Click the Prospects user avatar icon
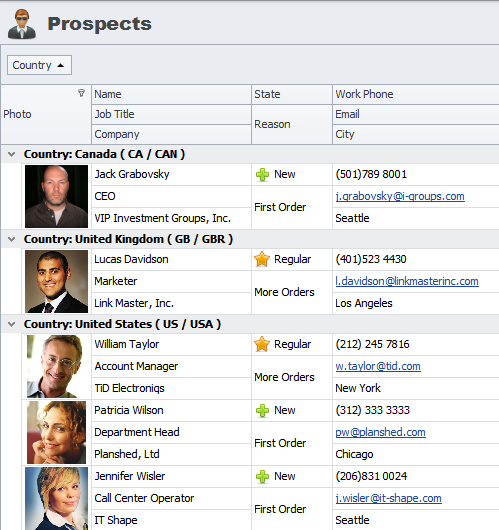499x530 pixels. pyautogui.click(x=22, y=24)
